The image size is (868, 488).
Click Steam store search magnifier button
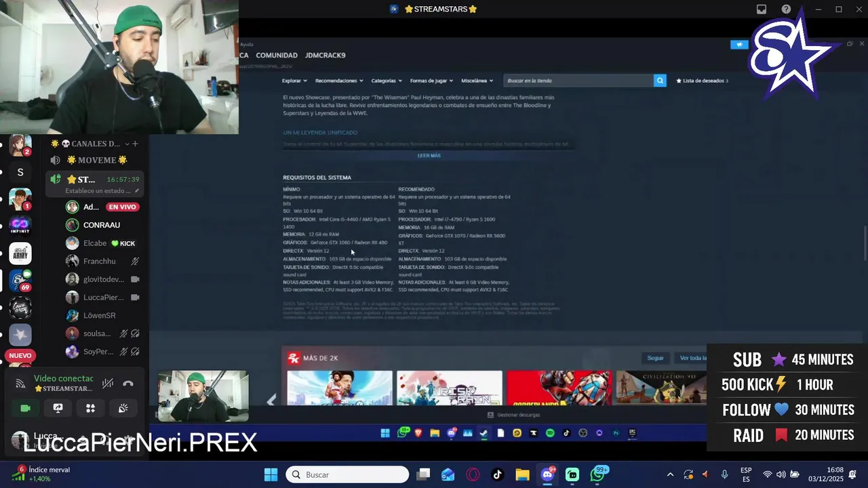click(660, 81)
